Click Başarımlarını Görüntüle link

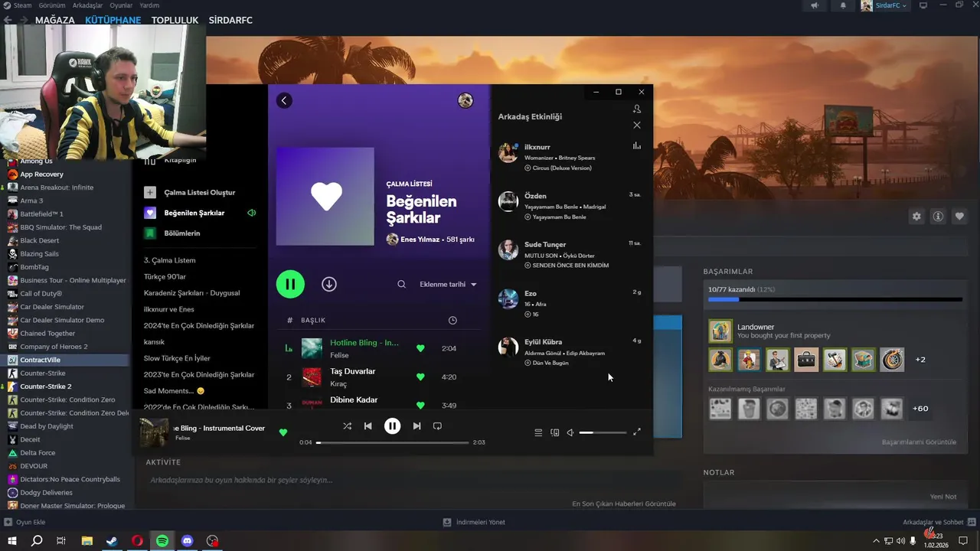[x=919, y=442]
